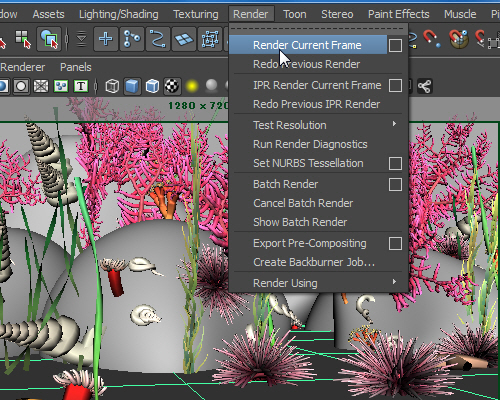500x400 pixels.
Task: Expand the Test Resolution submenu
Action: click(x=318, y=125)
